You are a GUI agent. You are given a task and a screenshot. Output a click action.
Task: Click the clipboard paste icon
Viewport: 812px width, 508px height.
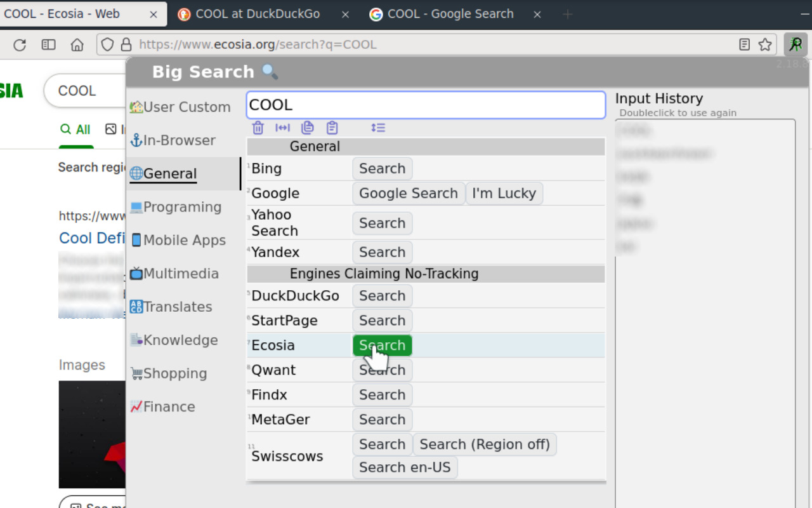click(x=332, y=128)
